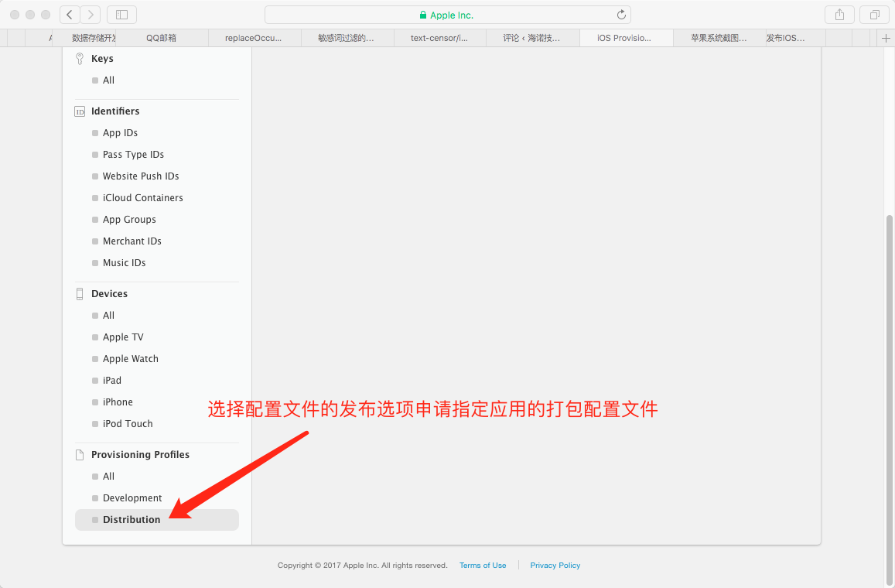Select Pass Type IDs
The height and width of the screenshot is (588, 895).
133,154
